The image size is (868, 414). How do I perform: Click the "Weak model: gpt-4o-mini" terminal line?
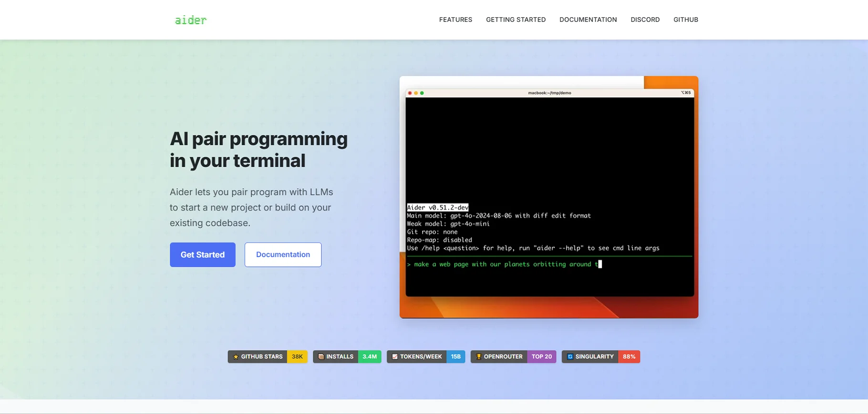448,223
